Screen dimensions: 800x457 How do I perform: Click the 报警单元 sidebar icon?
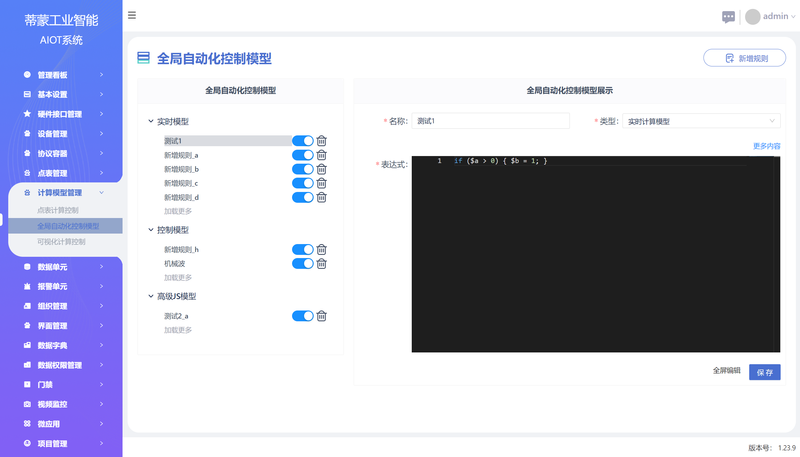pyautogui.click(x=27, y=286)
